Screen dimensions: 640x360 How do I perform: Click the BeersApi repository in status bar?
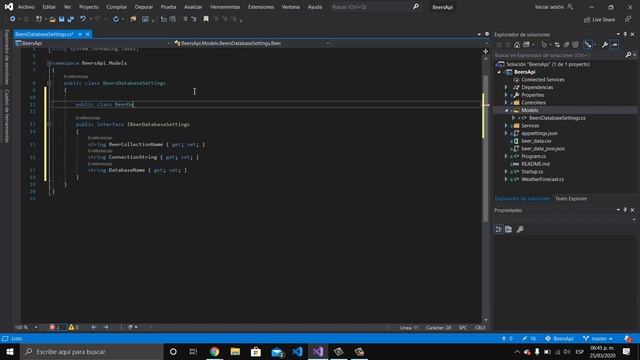(x=560, y=339)
